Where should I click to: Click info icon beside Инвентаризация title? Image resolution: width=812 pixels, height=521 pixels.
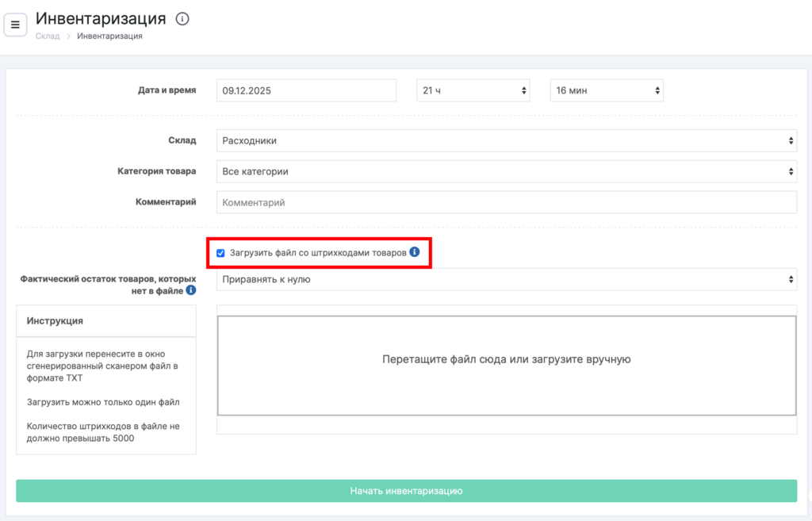(x=182, y=19)
